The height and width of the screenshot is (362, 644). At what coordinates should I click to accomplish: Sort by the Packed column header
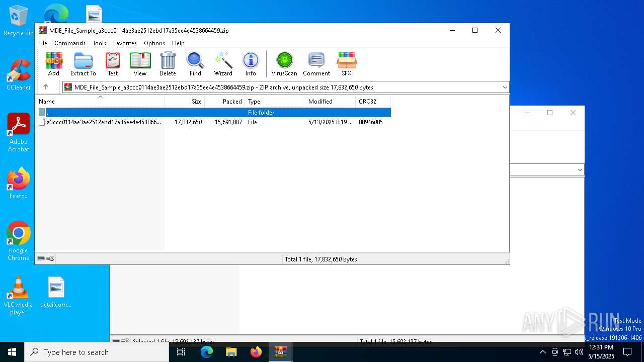[x=225, y=101]
